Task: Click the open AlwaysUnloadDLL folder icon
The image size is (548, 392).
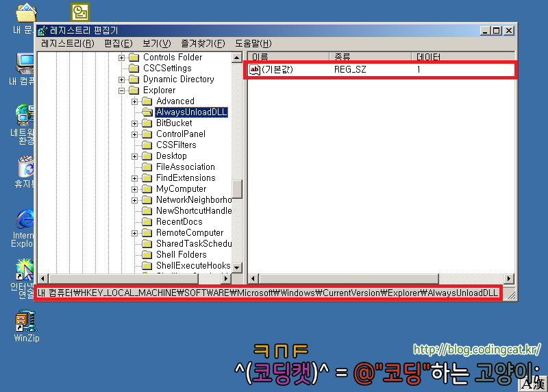Action: click(147, 112)
